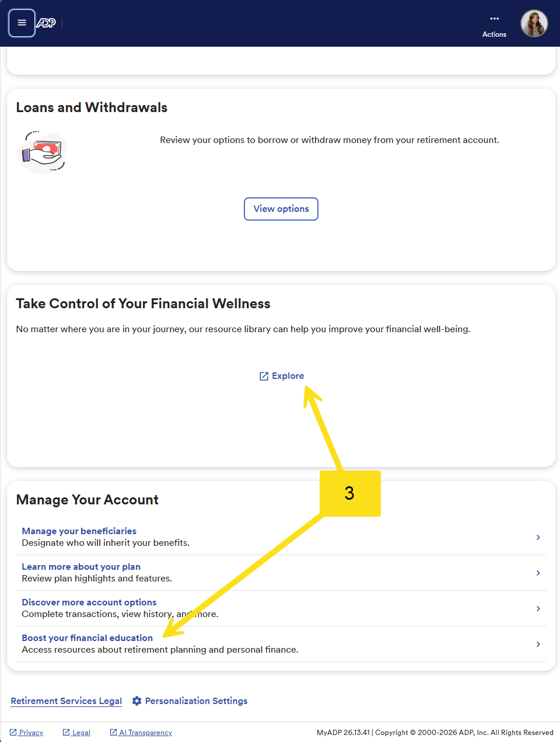Image resolution: width=560 pixels, height=742 pixels.
Task: Open the user profile avatar
Action: [x=534, y=23]
